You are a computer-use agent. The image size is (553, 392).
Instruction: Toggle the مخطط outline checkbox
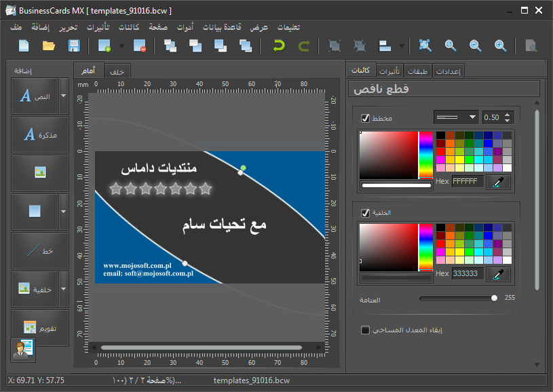click(365, 118)
